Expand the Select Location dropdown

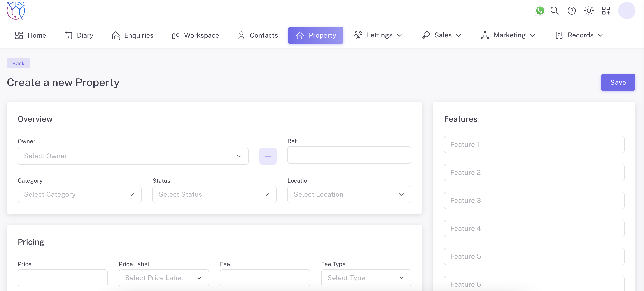coord(349,194)
